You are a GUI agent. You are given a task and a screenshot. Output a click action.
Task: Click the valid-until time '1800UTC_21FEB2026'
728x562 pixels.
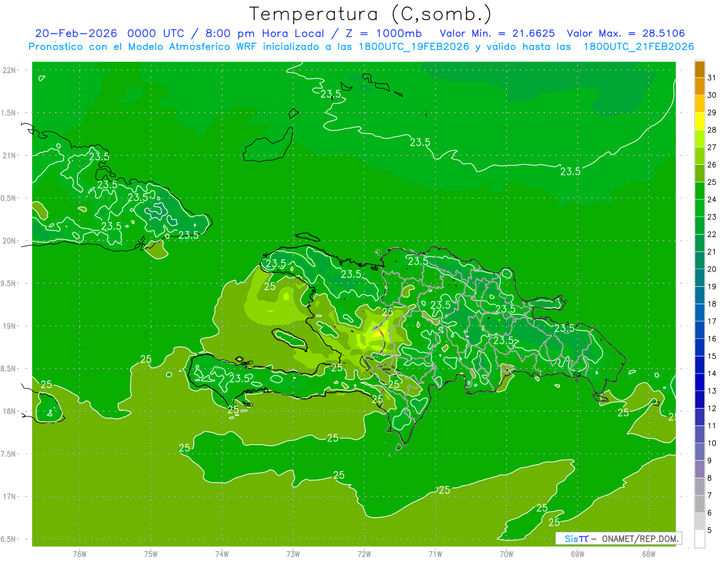[639, 47]
